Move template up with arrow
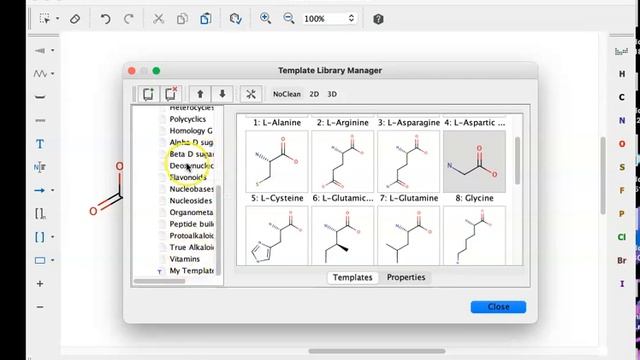 [200, 94]
